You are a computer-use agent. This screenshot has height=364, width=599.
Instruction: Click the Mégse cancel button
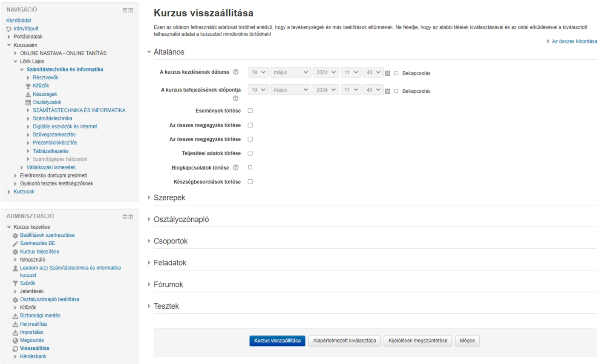(467, 341)
